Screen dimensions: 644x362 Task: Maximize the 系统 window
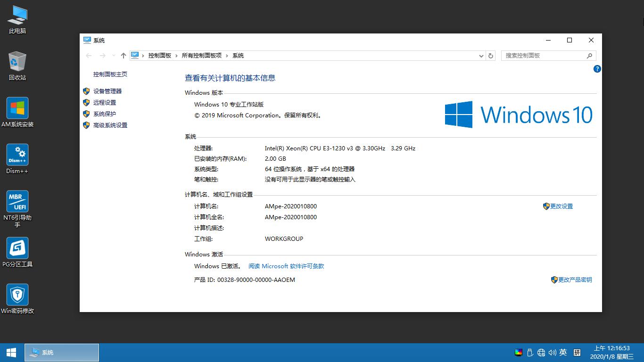pyautogui.click(x=570, y=40)
